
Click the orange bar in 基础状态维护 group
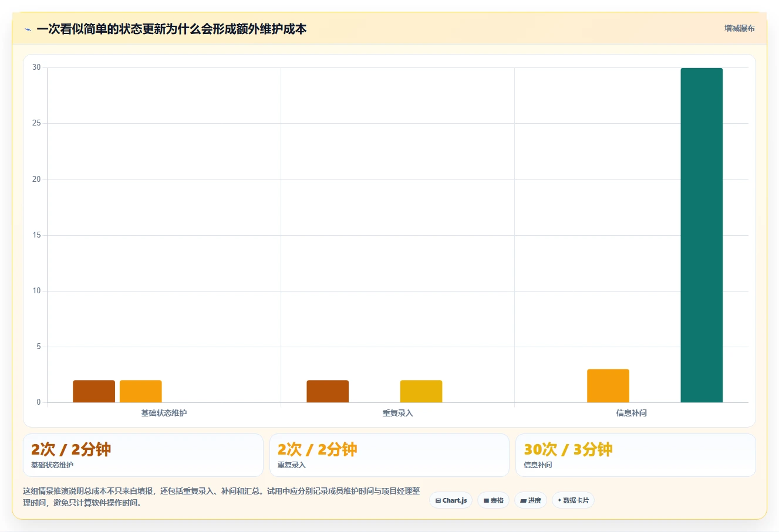coord(141,391)
